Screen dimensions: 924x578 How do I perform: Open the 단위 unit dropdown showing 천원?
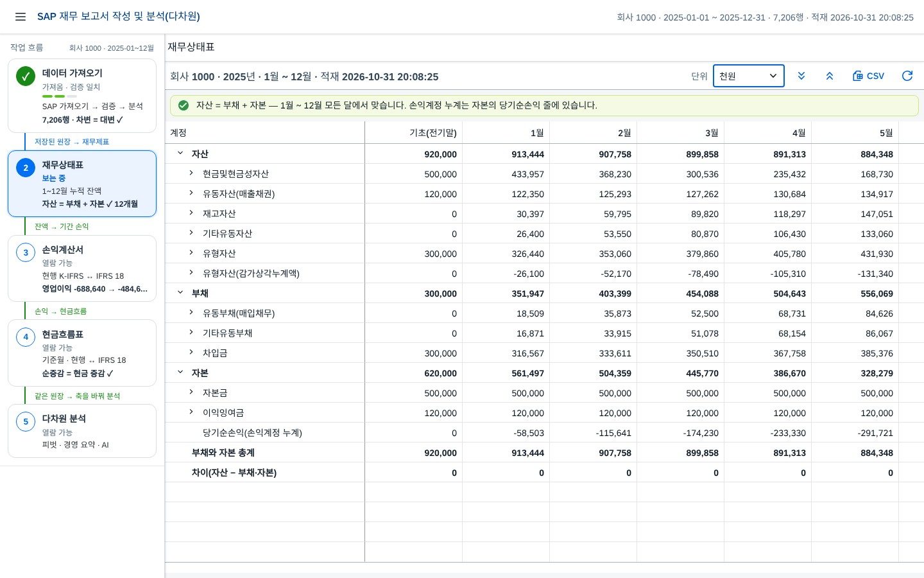pos(748,76)
